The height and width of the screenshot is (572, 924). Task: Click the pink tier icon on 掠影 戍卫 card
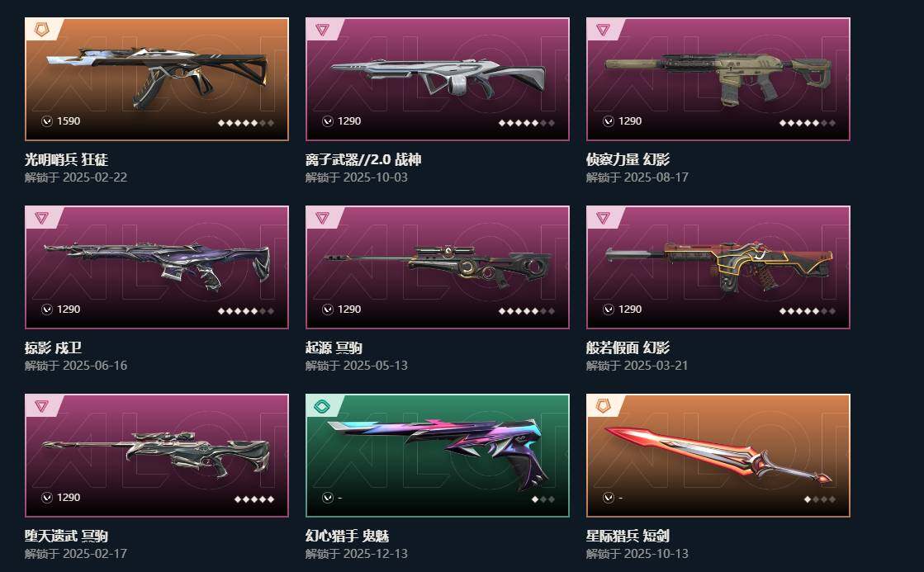[x=41, y=217]
